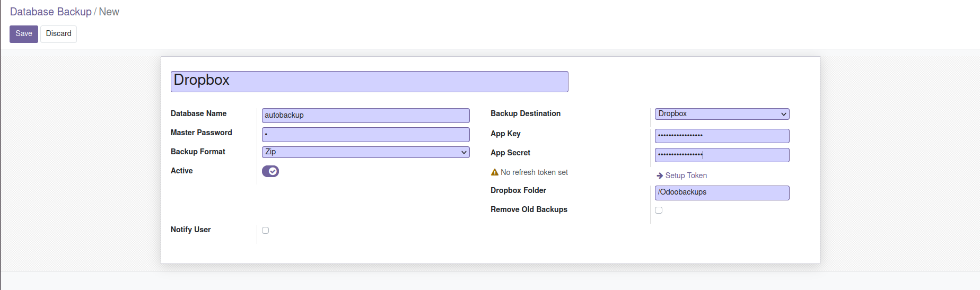This screenshot has height=290, width=980.
Task: Enable Remove Old Backups checkbox
Action: [x=659, y=210]
